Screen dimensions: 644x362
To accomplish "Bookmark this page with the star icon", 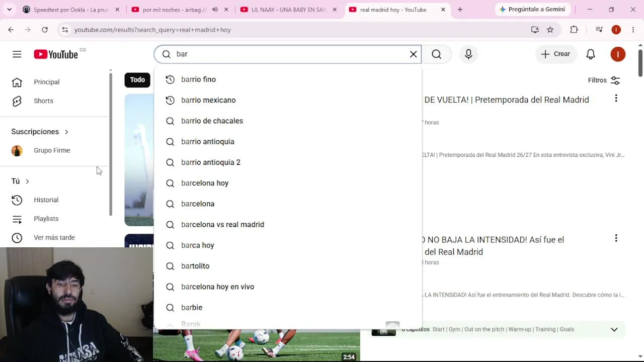I will 550,30.
